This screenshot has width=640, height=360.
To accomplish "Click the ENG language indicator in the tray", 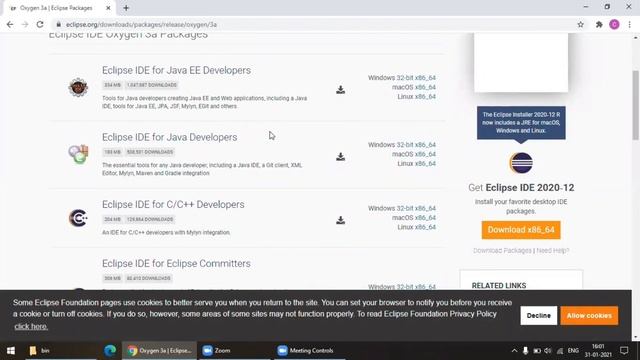I will coord(573,351).
